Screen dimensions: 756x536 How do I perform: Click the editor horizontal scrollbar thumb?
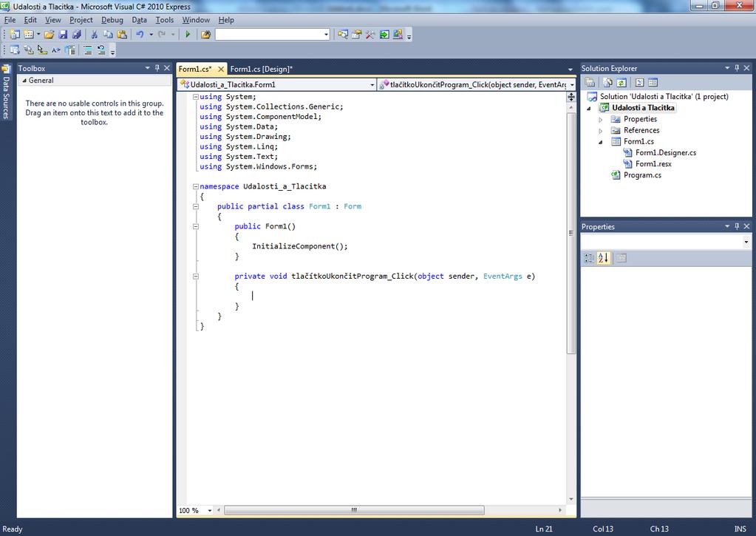tap(354, 510)
